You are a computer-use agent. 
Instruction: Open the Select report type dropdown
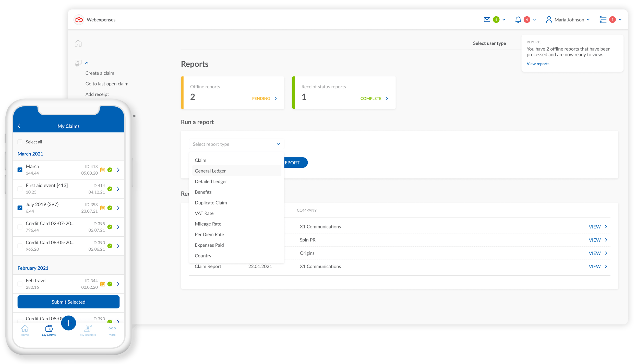coord(236,144)
